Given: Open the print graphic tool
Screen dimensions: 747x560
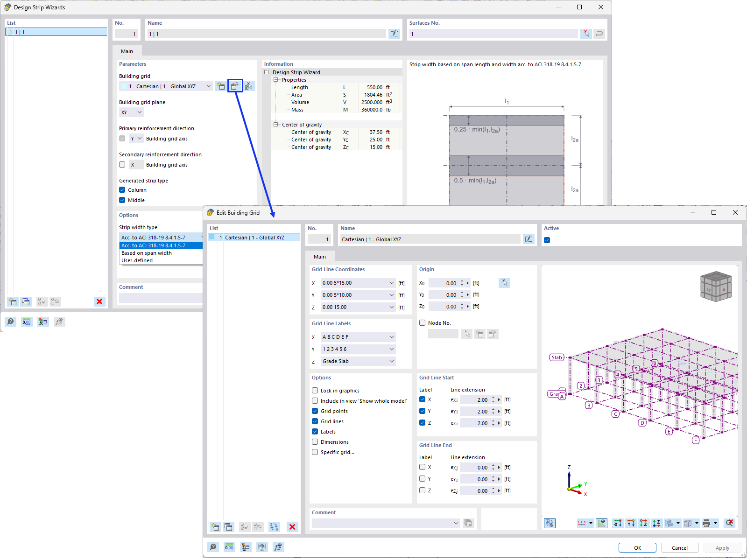Looking at the screenshot, I should (707, 523).
